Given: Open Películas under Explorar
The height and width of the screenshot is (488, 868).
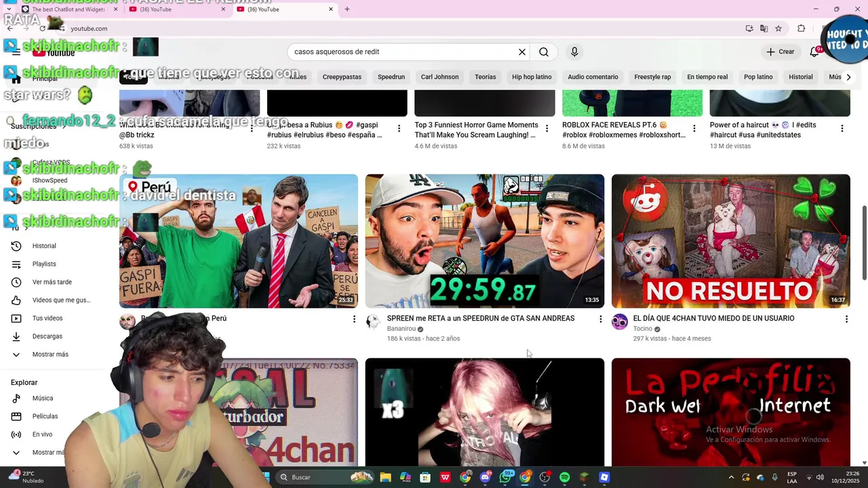Looking at the screenshot, I should (x=45, y=416).
